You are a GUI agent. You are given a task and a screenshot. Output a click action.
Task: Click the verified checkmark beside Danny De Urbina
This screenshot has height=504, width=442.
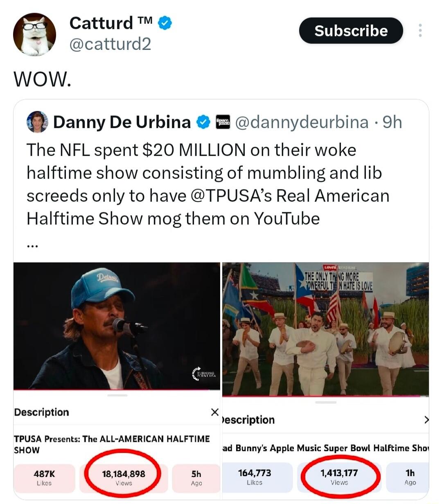pos(203,121)
